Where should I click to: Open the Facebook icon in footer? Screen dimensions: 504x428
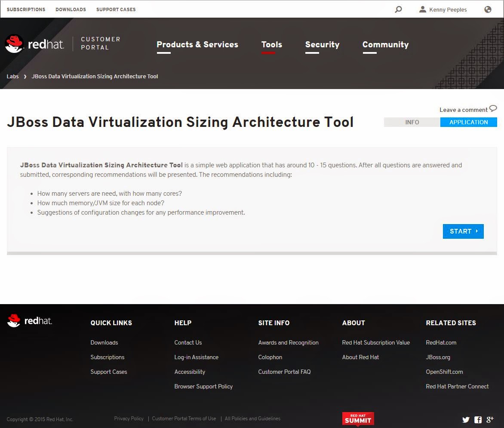coord(478,420)
